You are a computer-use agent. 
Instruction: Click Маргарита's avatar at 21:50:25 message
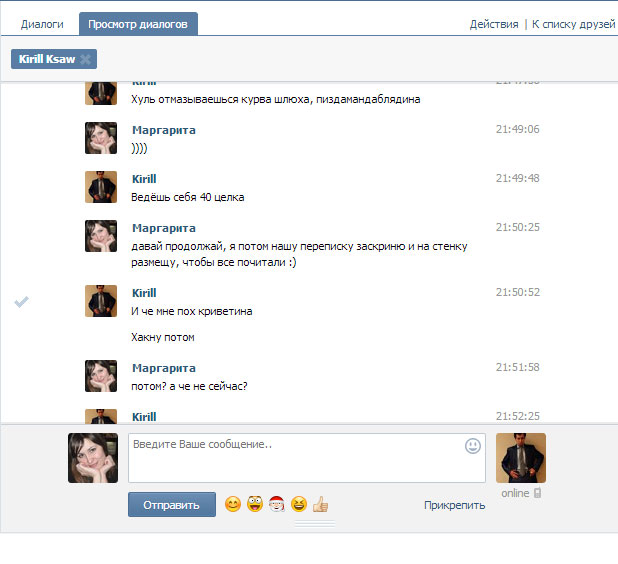(101, 236)
